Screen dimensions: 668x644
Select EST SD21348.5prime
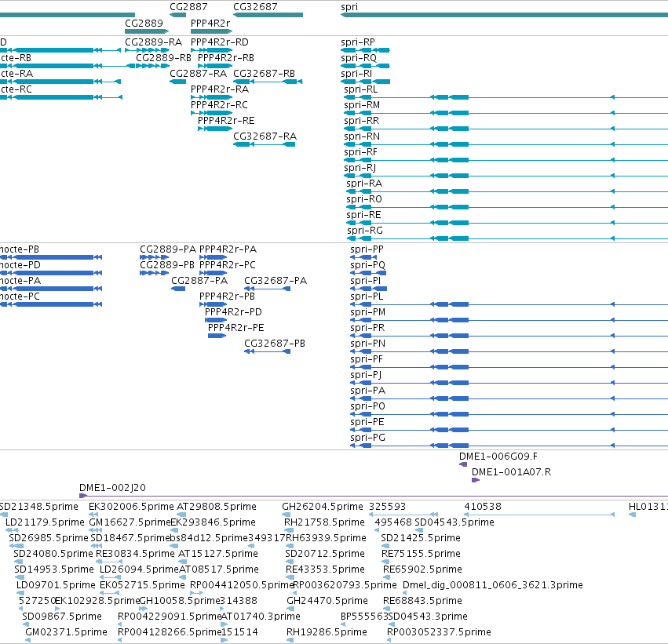click(38, 508)
